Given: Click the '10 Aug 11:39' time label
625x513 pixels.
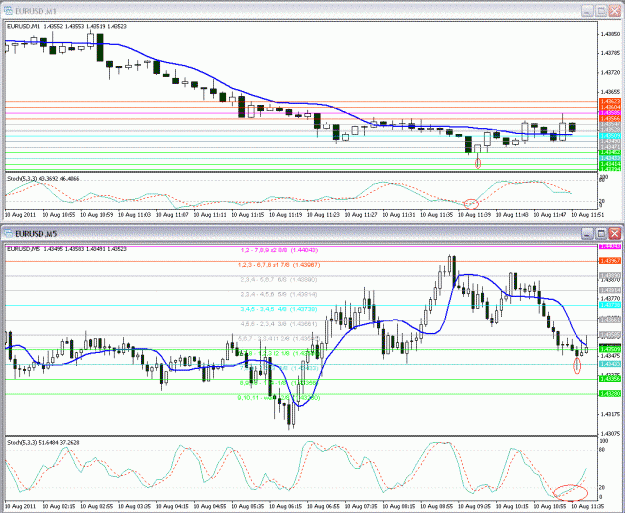Looking at the screenshot, I should tap(474, 215).
